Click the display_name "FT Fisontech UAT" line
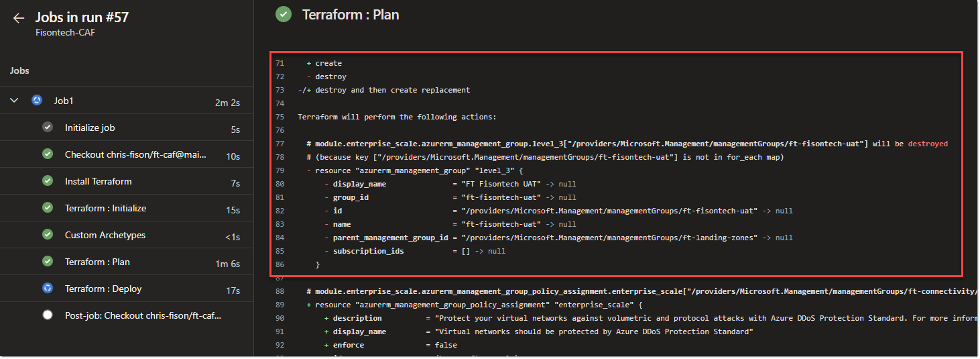980x359 pixels. pyautogui.click(x=450, y=184)
